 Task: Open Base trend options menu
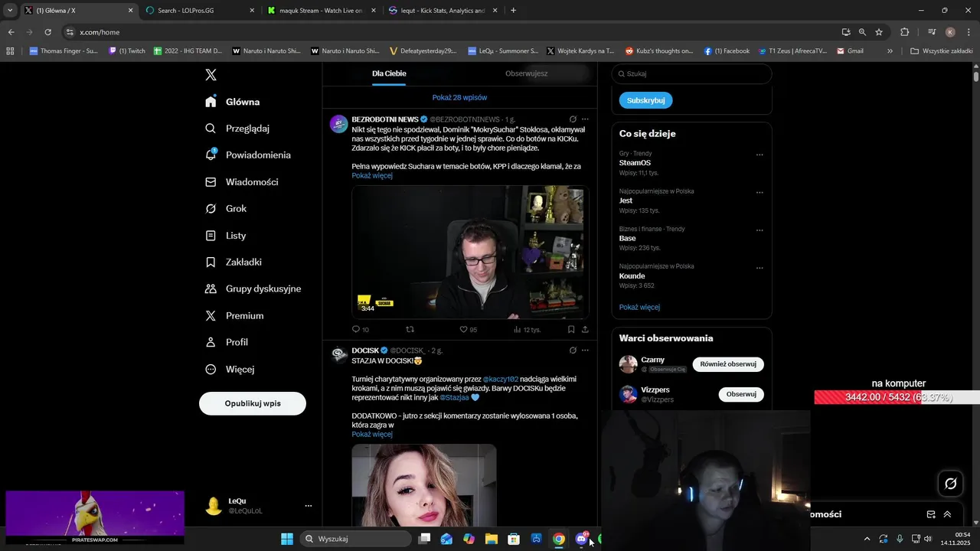pos(759,230)
